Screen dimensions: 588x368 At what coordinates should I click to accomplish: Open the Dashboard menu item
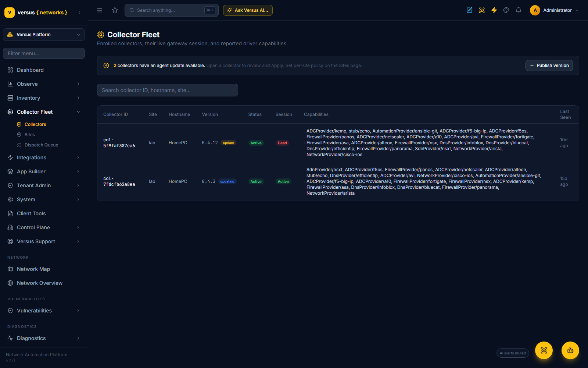44,70
